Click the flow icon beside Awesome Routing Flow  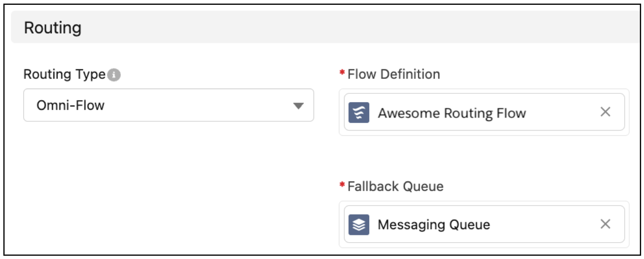point(359,113)
